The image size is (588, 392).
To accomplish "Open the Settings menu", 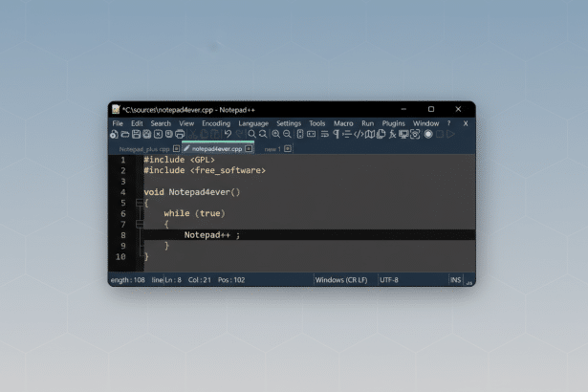I will coord(289,123).
